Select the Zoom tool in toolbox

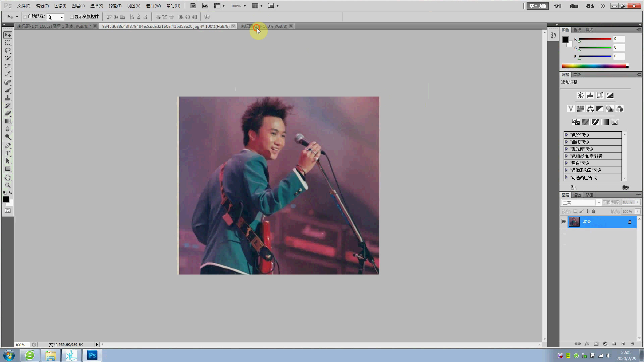(x=8, y=185)
